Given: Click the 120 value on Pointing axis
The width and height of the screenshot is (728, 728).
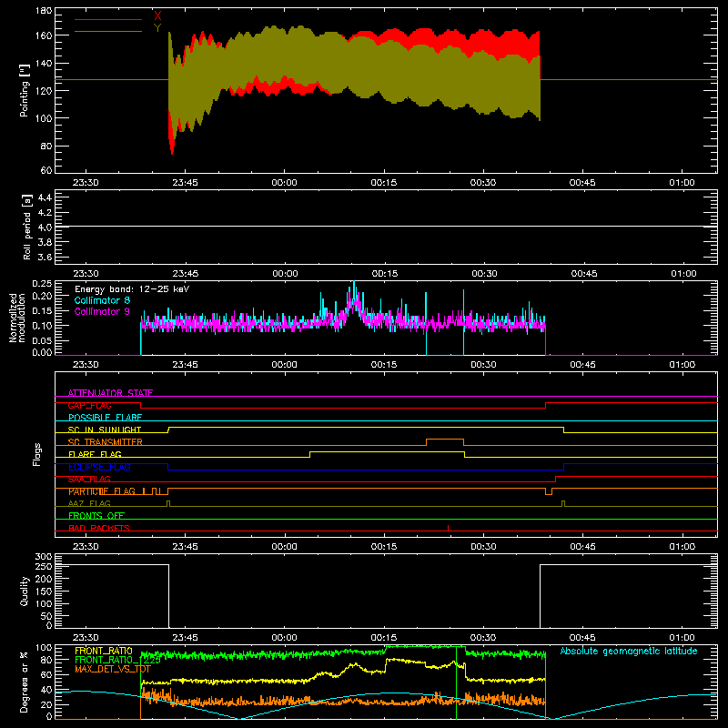Looking at the screenshot, I should (44, 90).
